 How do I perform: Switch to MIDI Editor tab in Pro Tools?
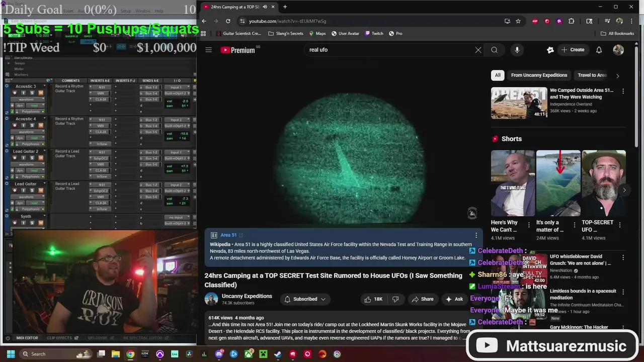pyautogui.click(x=27, y=338)
